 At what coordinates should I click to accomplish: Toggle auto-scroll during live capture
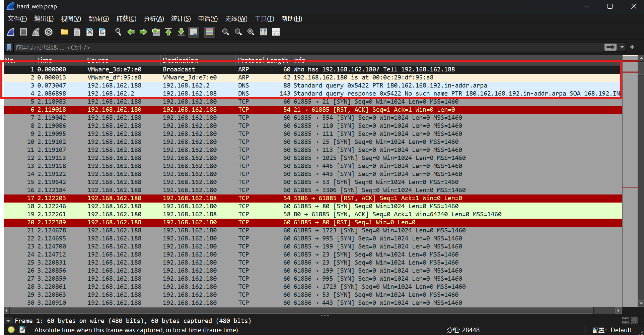coord(194,32)
